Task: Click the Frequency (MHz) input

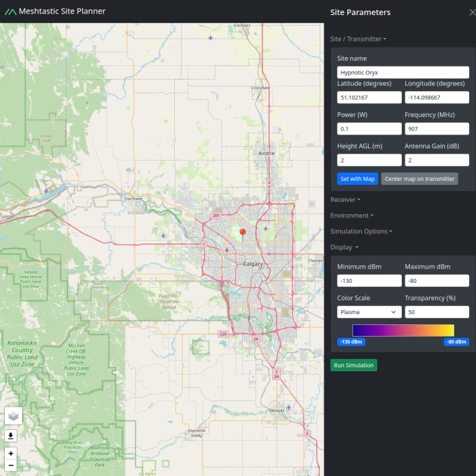Action: coord(437,129)
